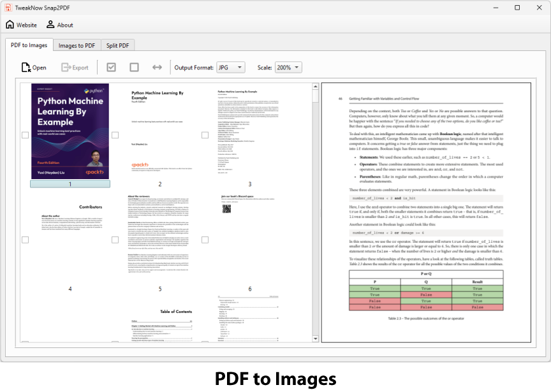Close the Snap2PDF window
The height and width of the screenshot is (392, 551).
pyautogui.click(x=540, y=8)
